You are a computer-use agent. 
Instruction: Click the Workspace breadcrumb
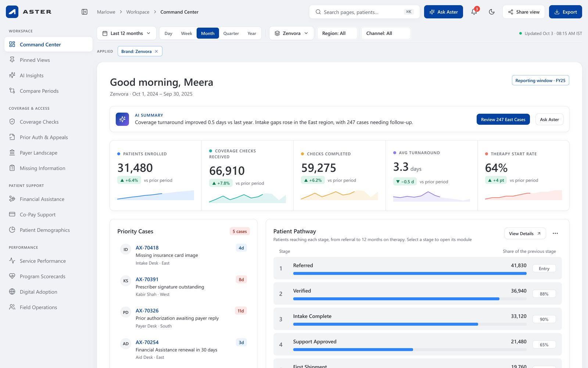click(x=138, y=12)
